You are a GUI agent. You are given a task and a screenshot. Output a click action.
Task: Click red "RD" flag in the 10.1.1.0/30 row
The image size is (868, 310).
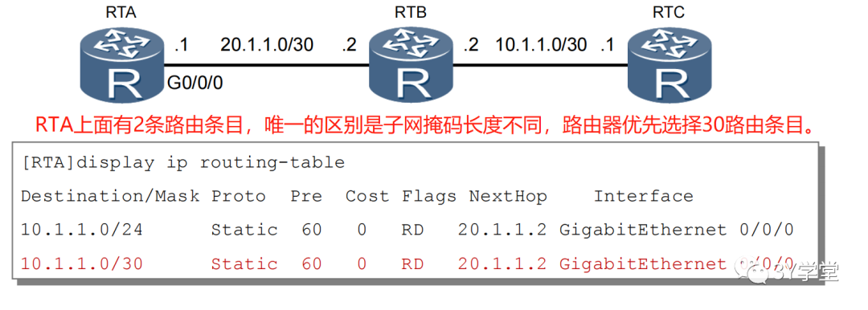[413, 264]
